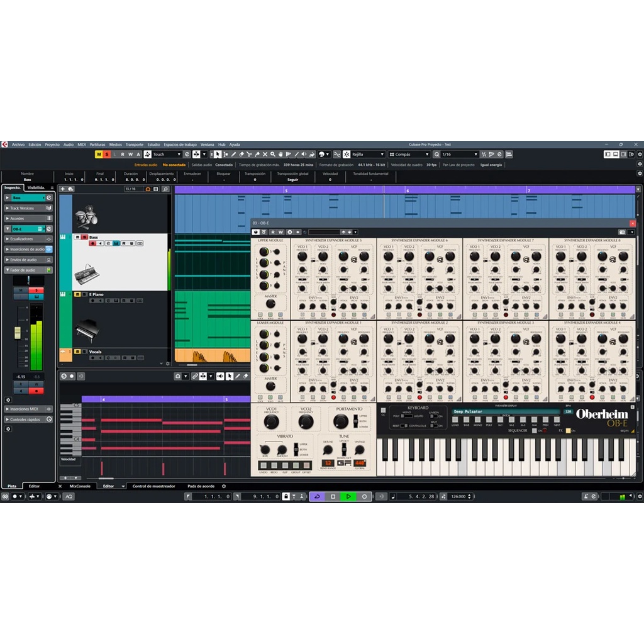The height and width of the screenshot is (644, 644).
Task: Select the Split scissors tool
Action: [249, 155]
